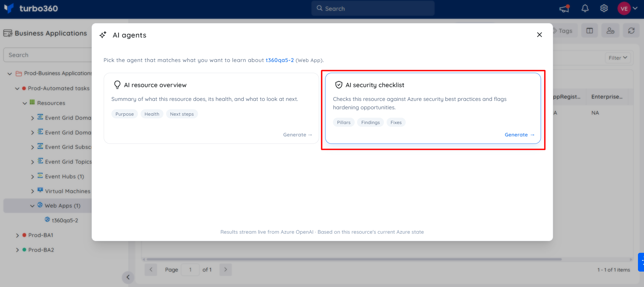Click the Web Apps globe icon
644x287 pixels.
40,205
